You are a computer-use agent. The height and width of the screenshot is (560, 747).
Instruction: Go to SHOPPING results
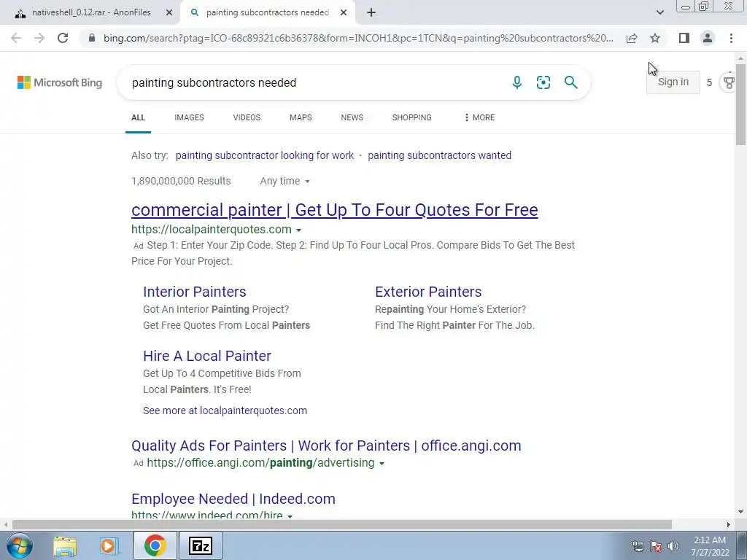click(412, 117)
